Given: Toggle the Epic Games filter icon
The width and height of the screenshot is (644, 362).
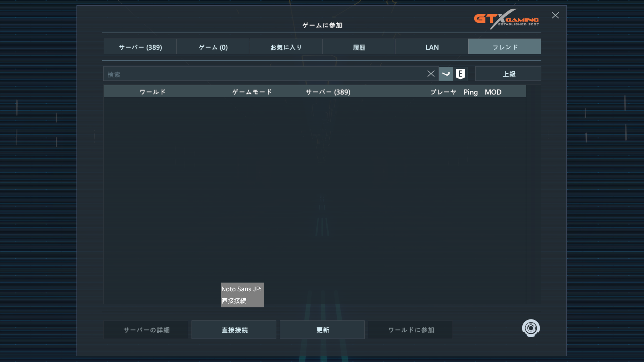Looking at the screenshot, I should 461,74.
